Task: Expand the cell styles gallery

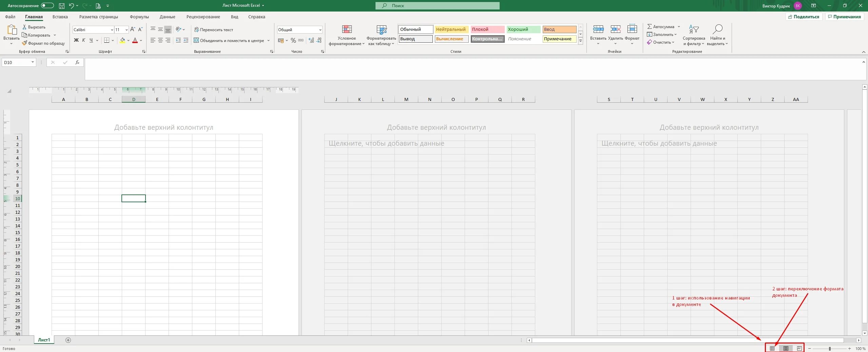Action: (580, 41)
